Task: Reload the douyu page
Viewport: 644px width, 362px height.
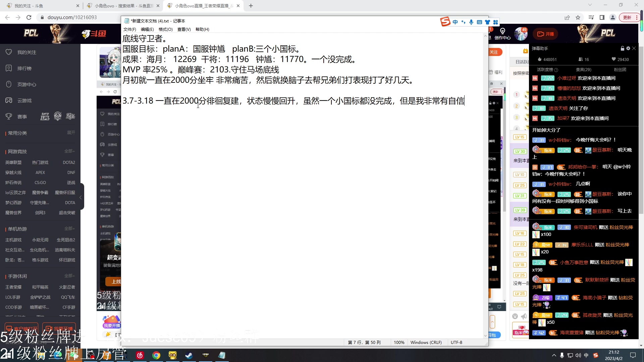Action: point(29,17)
